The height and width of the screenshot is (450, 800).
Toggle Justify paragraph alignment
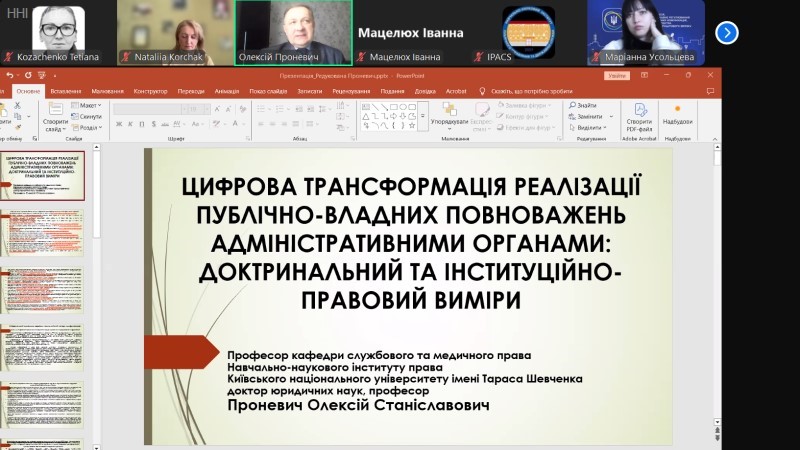[x=295, y=124]
